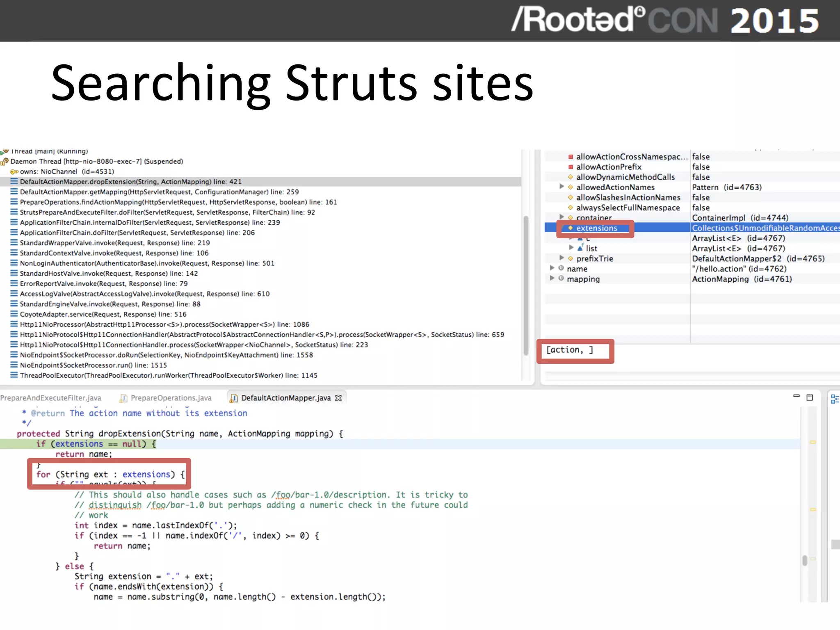
Task: Click the editor vertical scrollbar thumb
Action: [805, 560]
